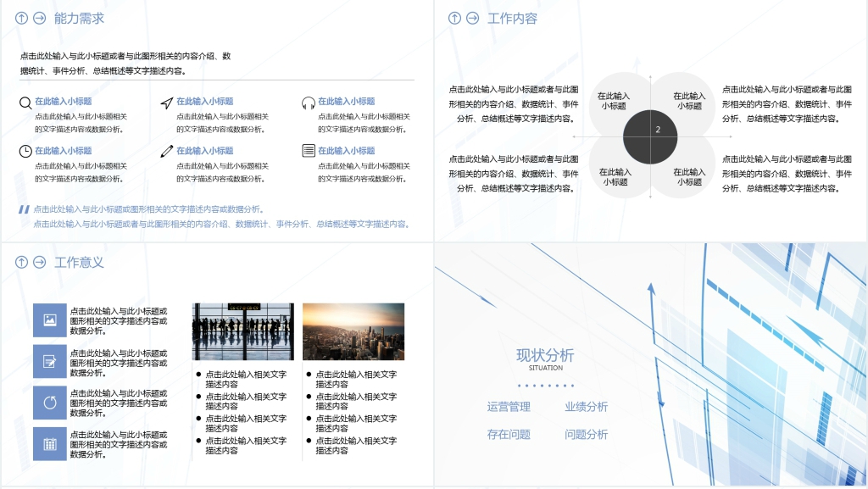
Task: Click the 工作意义 slide title
Action: [79, 262]
